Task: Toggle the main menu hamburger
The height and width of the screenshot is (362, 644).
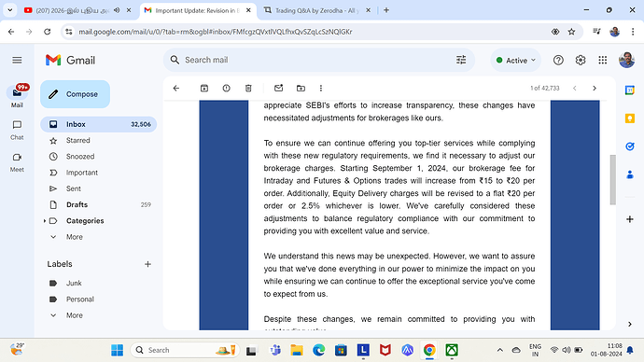Action: pyautogui.click(x=17, y=61)
